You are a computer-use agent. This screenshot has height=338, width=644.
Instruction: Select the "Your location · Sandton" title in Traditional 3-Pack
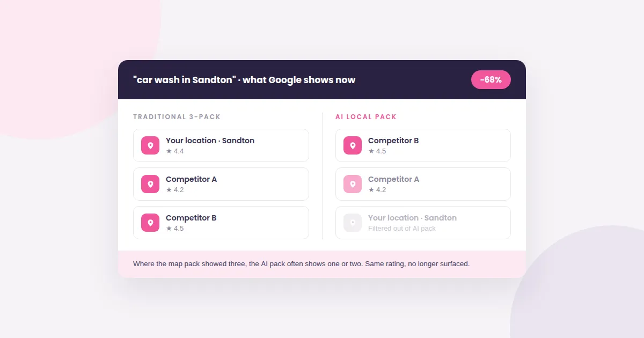click(210, 141)
